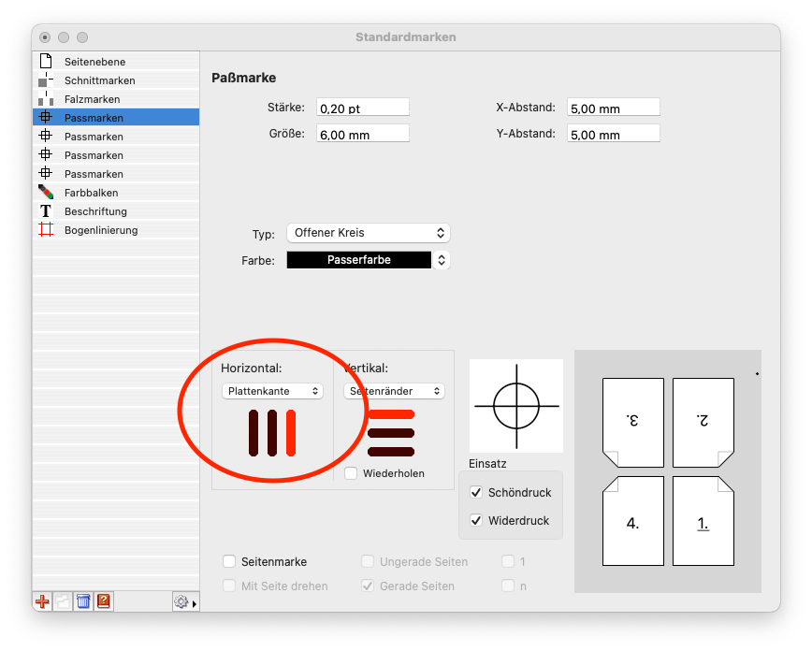Toggle the checkbox labeled 1
This screenshot has height=651, width=812.
pyautogui.click(x=508, y=561)
